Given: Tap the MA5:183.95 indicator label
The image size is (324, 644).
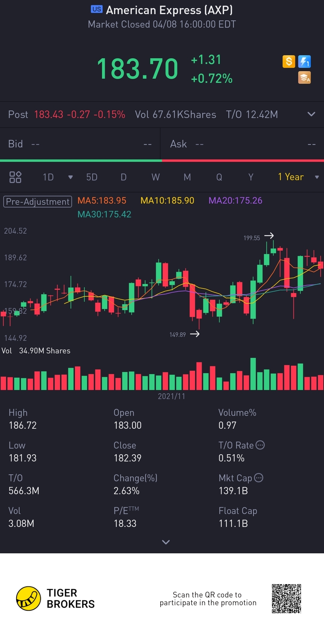Looking at the screenshot, I should pyautogui.click(x=102, y=201).
